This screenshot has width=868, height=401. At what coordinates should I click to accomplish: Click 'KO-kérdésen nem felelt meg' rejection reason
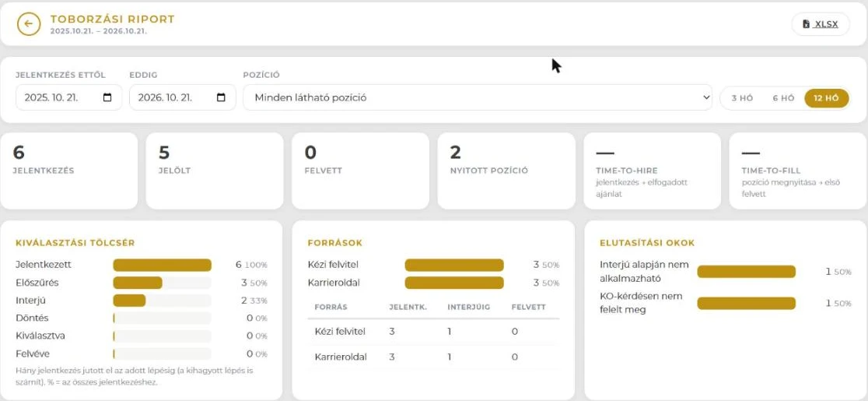coord(641,303)
